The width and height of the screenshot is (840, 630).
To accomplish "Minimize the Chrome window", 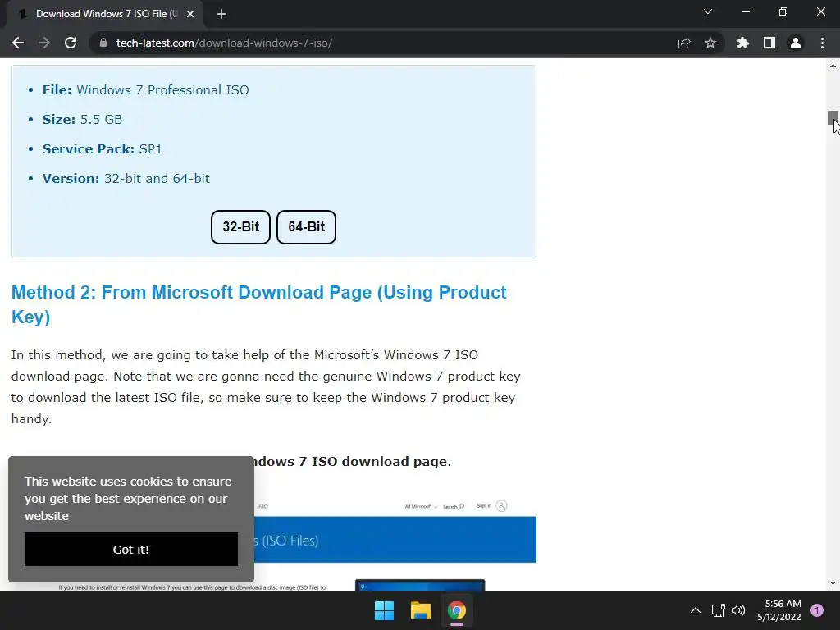I will (x=745, y=11).
